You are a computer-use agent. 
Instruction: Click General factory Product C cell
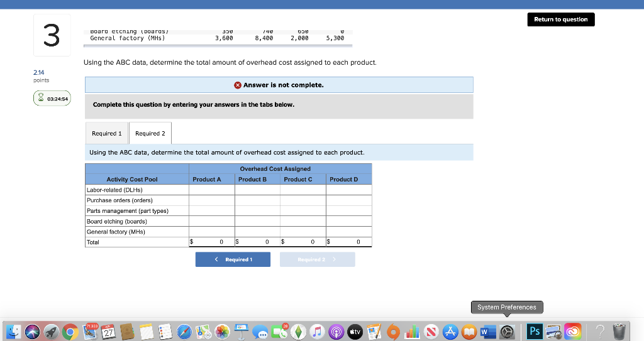click(303, 232)
